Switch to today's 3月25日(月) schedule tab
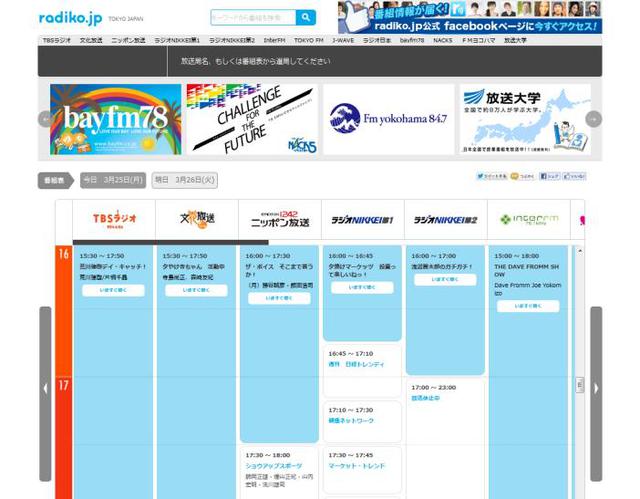 point(113,180)
